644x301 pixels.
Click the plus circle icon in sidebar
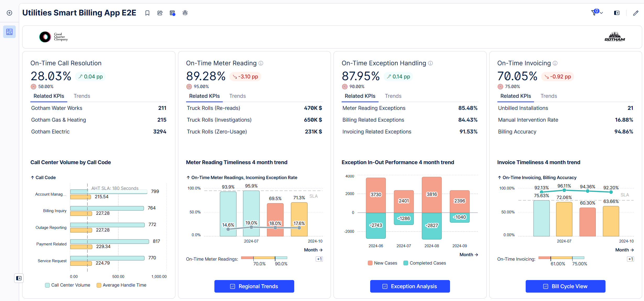9,13
